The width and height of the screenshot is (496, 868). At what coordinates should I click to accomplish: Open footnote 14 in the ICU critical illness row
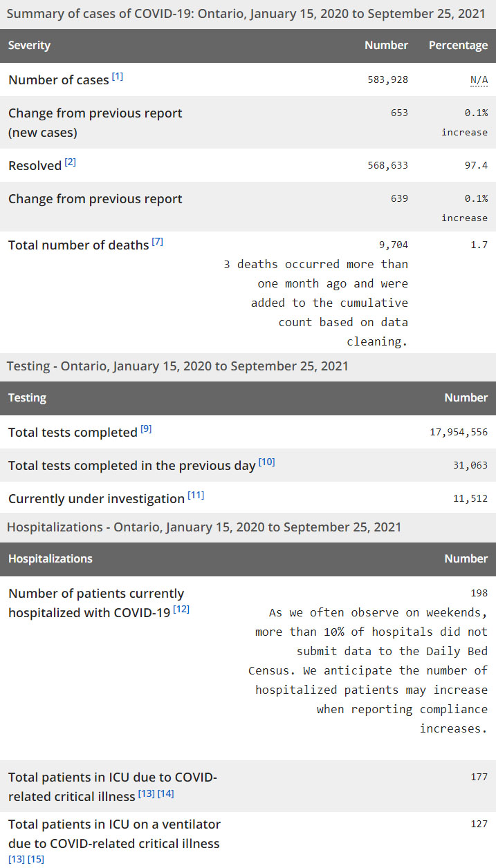[166, 793]
